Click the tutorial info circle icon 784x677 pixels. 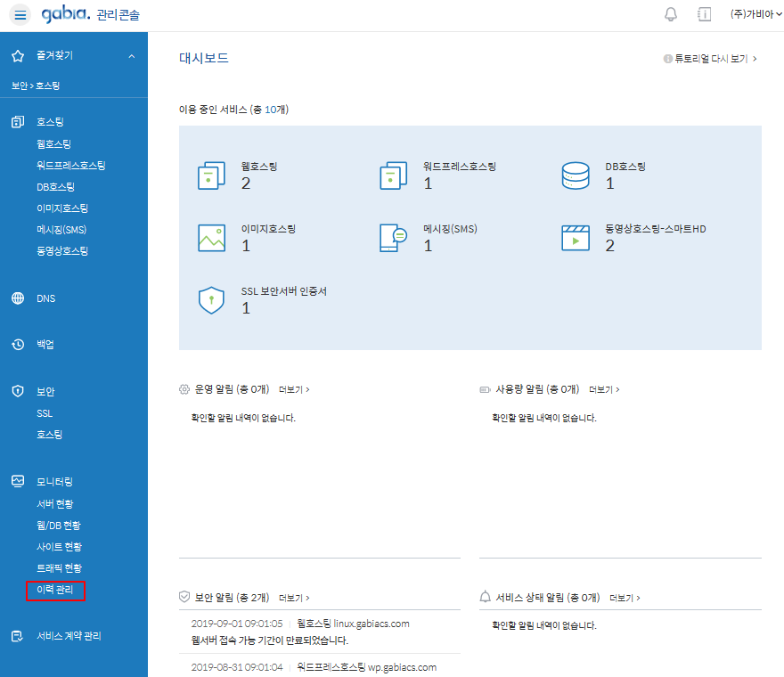(667, 59)
